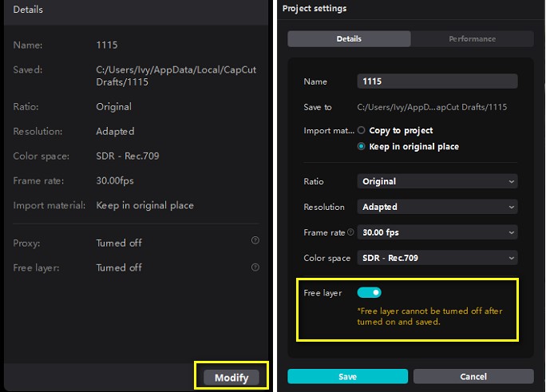Open the Resolution dropdown showing Adapted

tap(437, 207)
